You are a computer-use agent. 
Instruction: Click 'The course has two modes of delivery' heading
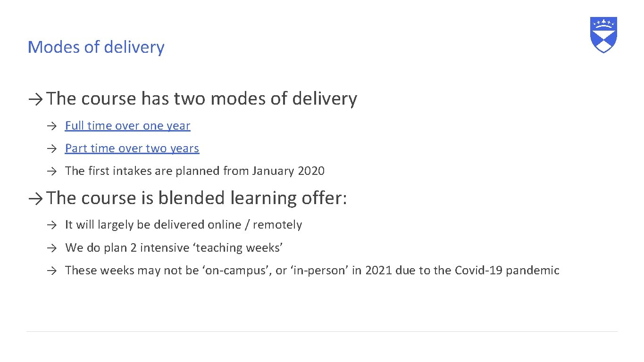click(202, 99)
